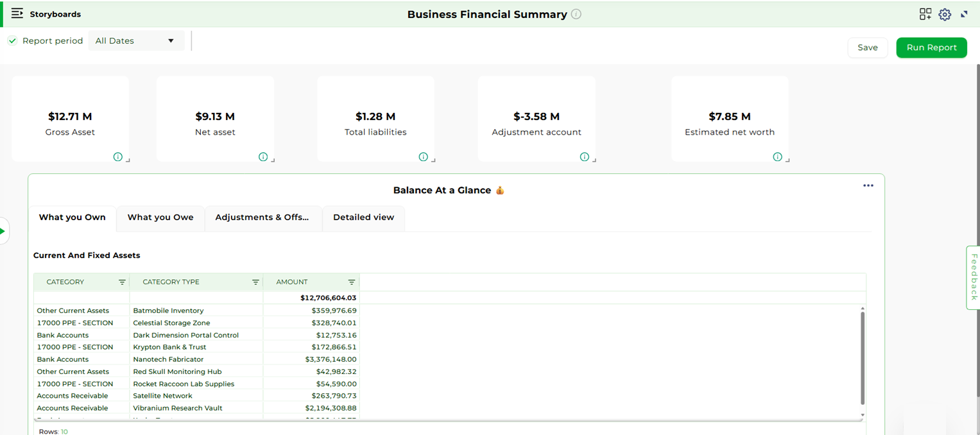The height and width of the screenshot is (435, 980).
Task: Open the CATEGORY column filter
Action: (122, 282)
